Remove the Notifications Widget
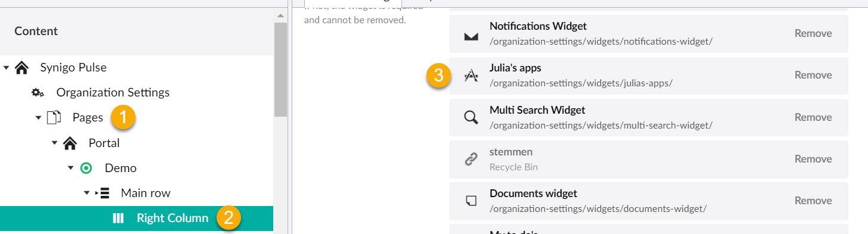The height and width of the screenshot is (234, 868). coord(813,33)
